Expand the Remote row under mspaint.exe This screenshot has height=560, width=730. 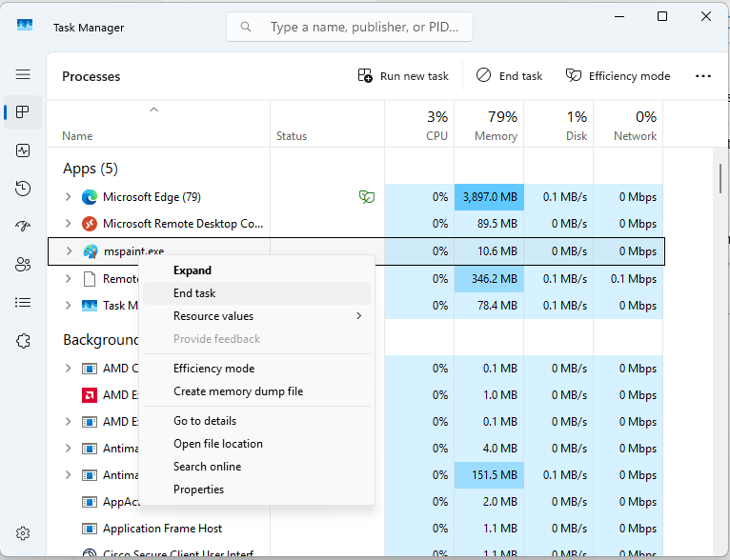click(x=69, y=279)
